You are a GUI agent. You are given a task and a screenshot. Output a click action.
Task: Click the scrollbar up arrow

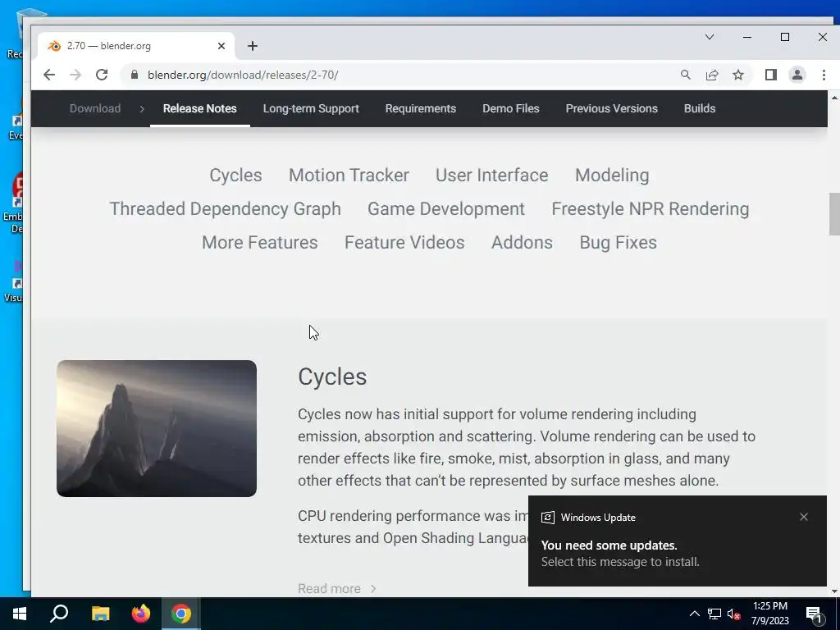[x=833, y=98]
